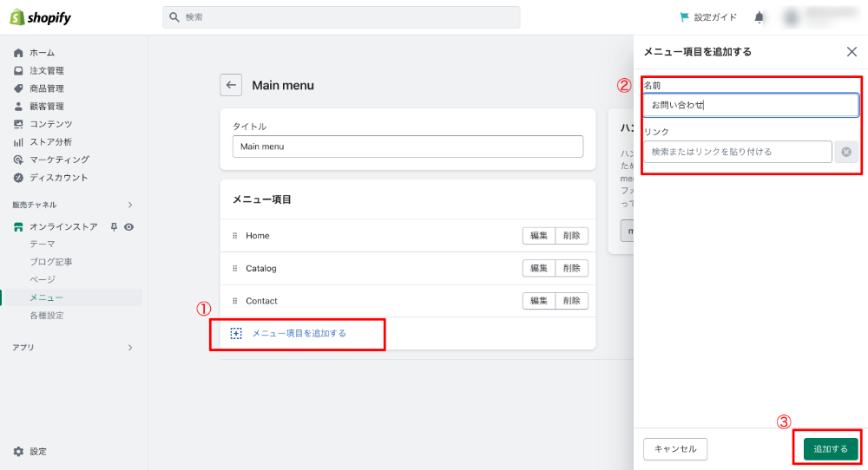Click the コンテンツ icon in sidebar
This screenshot has width=868, height=470.
click(x=18, y=124)
